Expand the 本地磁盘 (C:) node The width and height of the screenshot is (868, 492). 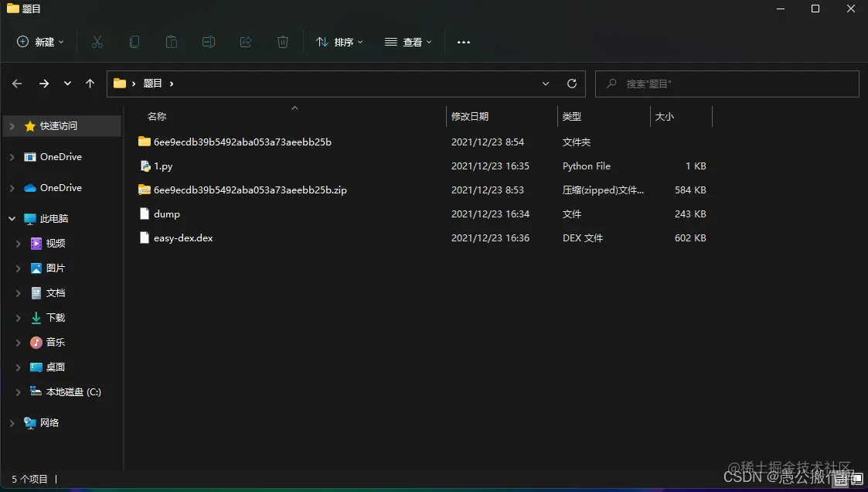[19, 392]
